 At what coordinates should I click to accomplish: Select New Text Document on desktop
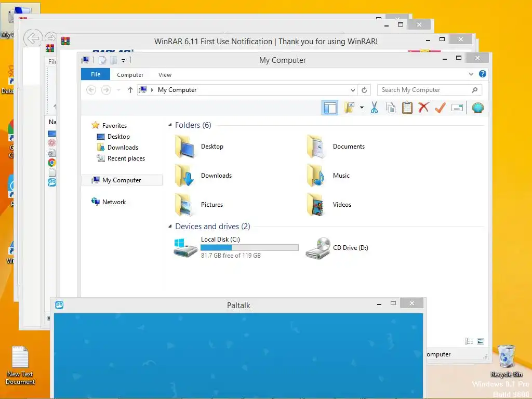point(20,366)
